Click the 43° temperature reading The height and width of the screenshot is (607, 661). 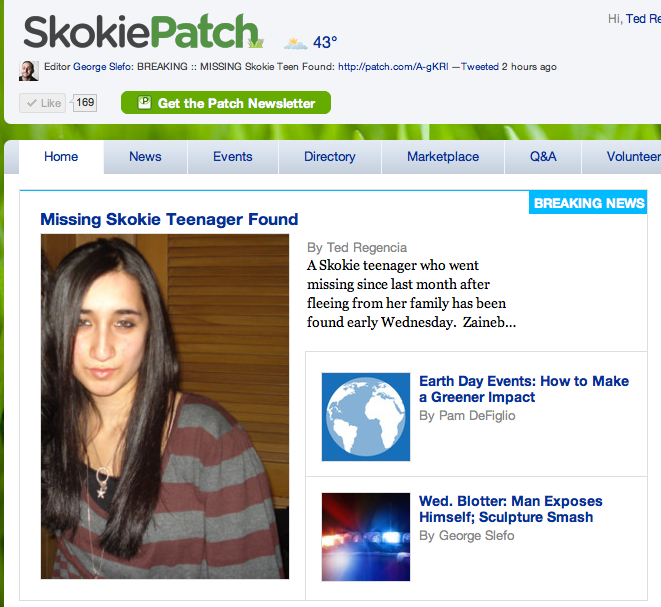point(325,43)
